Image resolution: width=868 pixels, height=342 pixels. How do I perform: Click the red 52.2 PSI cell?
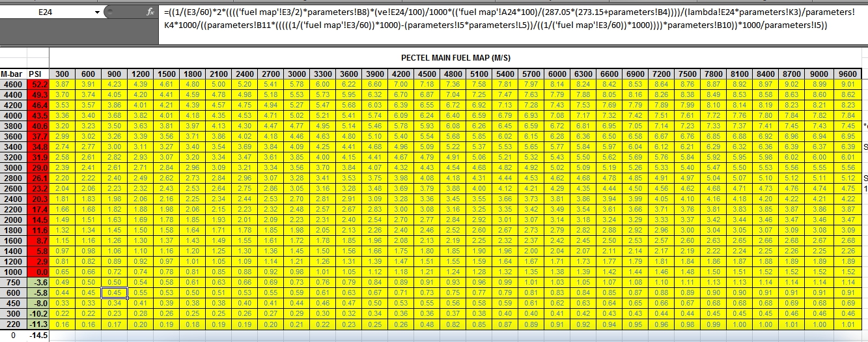pos(38,85)
